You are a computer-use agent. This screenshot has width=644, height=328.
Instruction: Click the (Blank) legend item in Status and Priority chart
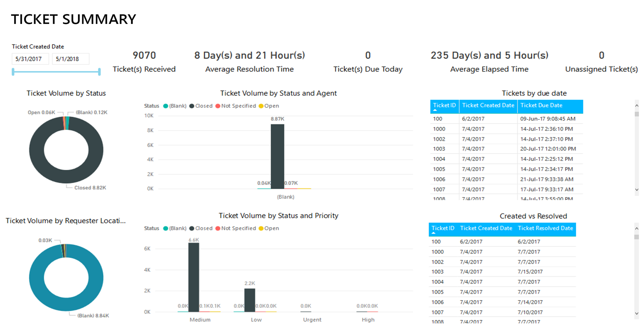(177, 229)
